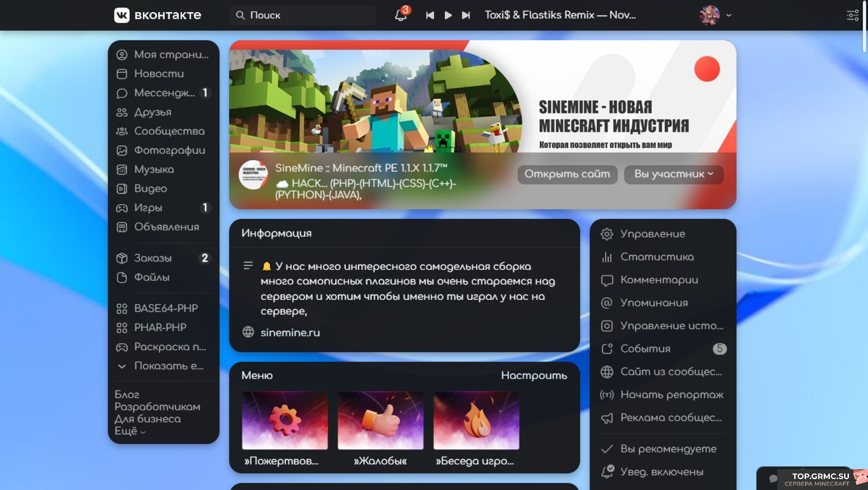The height and width of the screenshot is (490, 868).
Task: Open Моя страница in left sidebar
Action: tap(164, 55)
